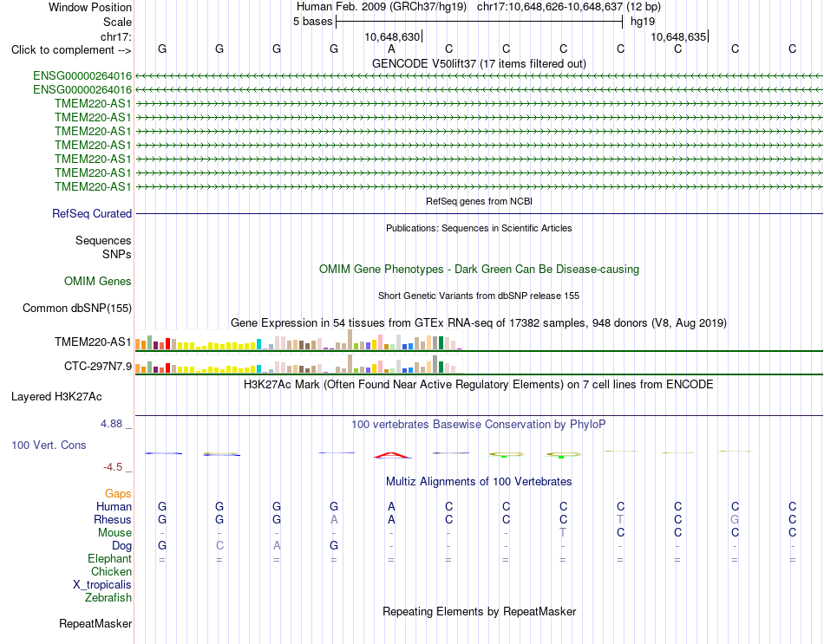
Task: Click the 'RefSeq genes from NCBI' track title
Action: [x=479, y=201]
